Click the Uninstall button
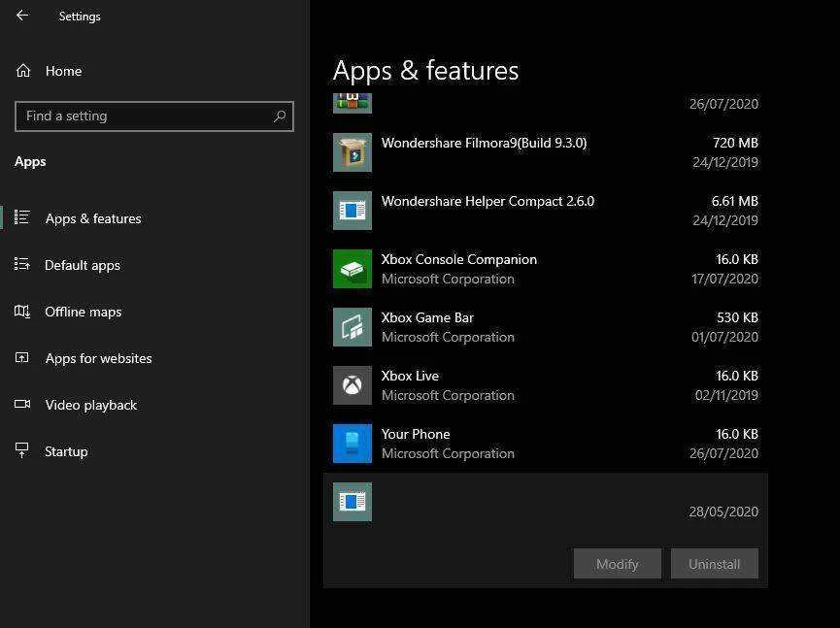 714,564
